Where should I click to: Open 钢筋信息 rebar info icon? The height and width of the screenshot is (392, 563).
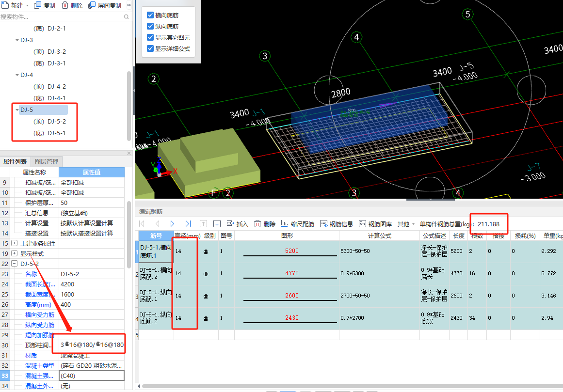point(324,224)
